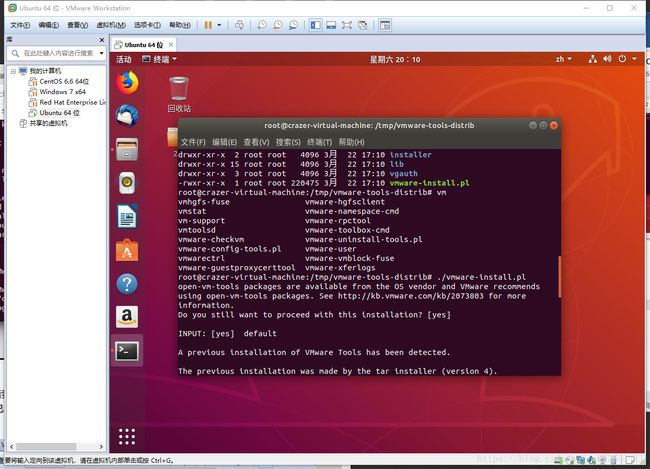Open 共享的虚拟机 in the library

tap(48, 123)
